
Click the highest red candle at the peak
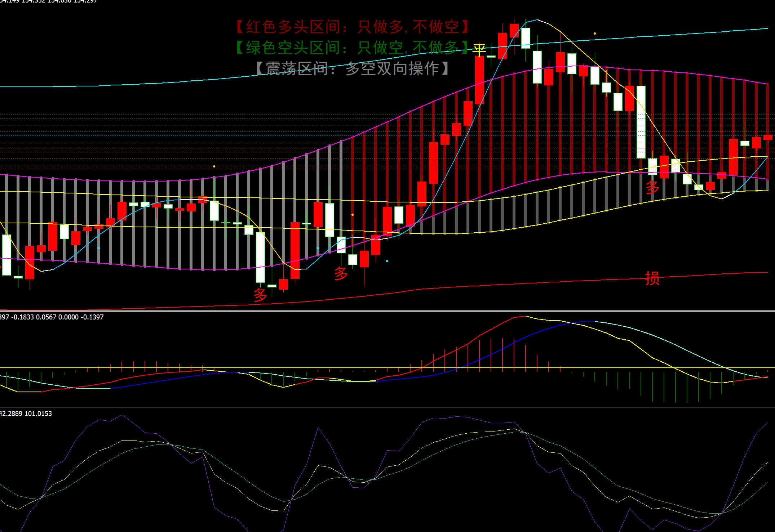click(x=514, y=30)
